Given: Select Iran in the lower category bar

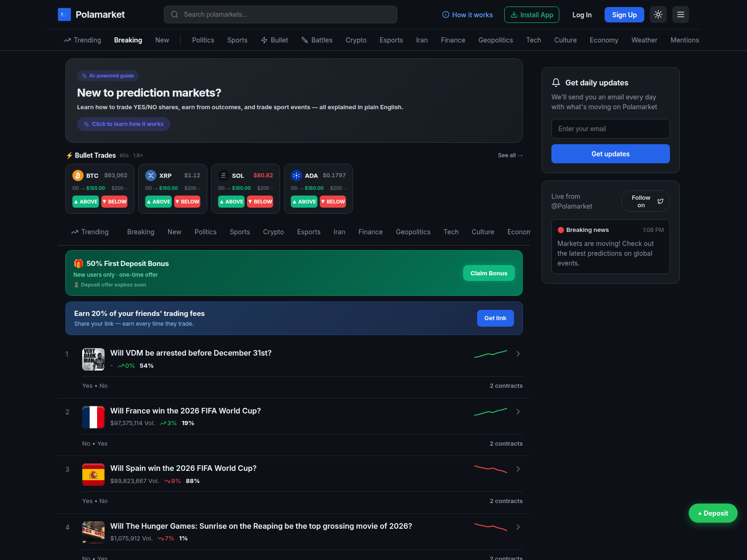Looking at the screenshot, I should click(339, 232).
